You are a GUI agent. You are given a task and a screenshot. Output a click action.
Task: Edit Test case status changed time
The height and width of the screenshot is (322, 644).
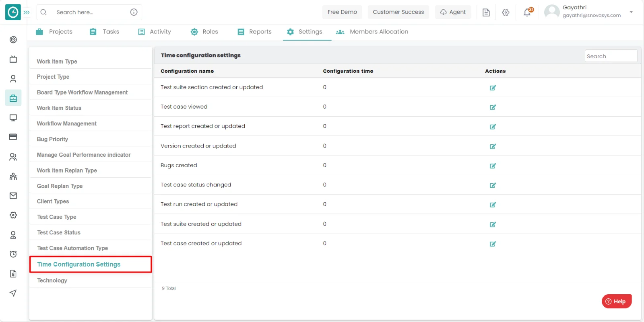(x=493, y=185)
